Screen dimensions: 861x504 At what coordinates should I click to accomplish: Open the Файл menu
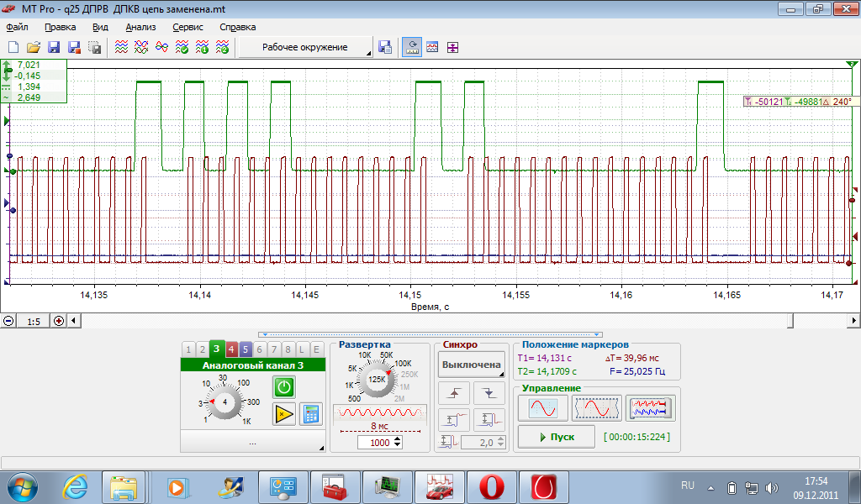tap(17, 27)
